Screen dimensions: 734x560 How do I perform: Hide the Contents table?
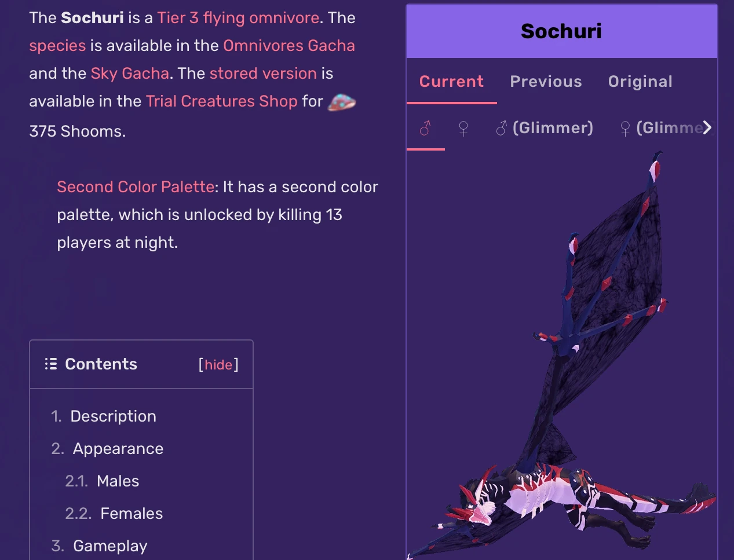[218, 365]
